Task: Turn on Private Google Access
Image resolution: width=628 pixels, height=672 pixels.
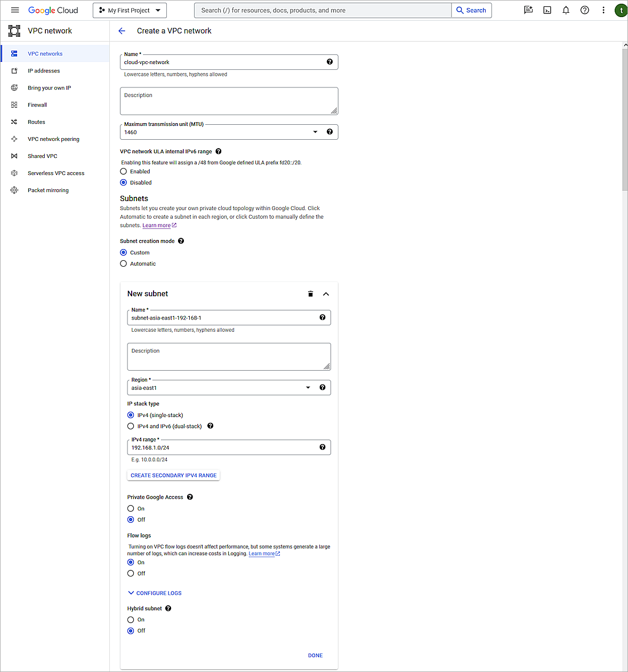Action: [x=131, y=508]
